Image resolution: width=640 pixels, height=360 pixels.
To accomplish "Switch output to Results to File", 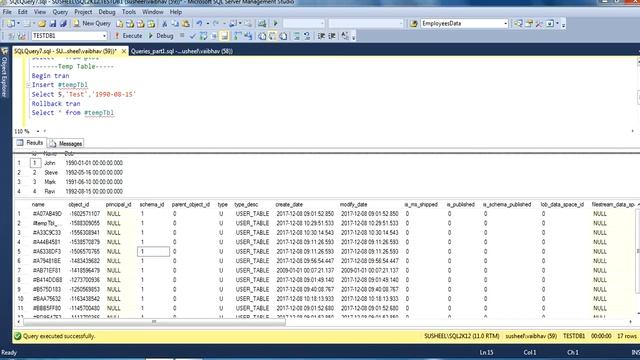I will point(283,36).
